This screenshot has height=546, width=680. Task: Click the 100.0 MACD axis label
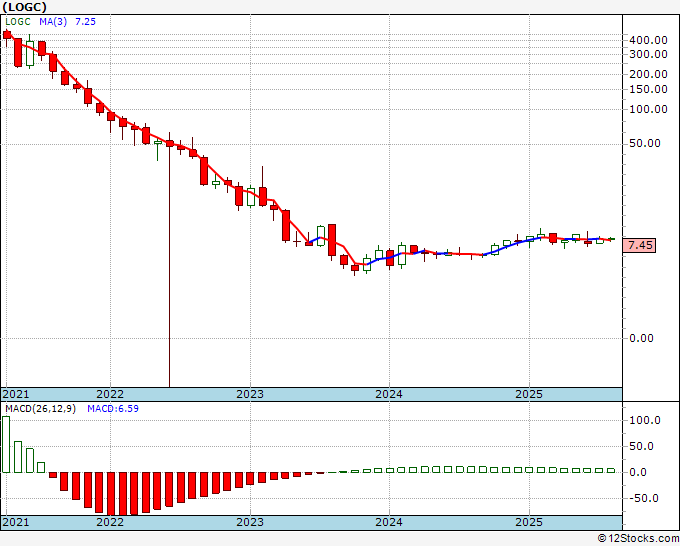click(x=645, y=420)
